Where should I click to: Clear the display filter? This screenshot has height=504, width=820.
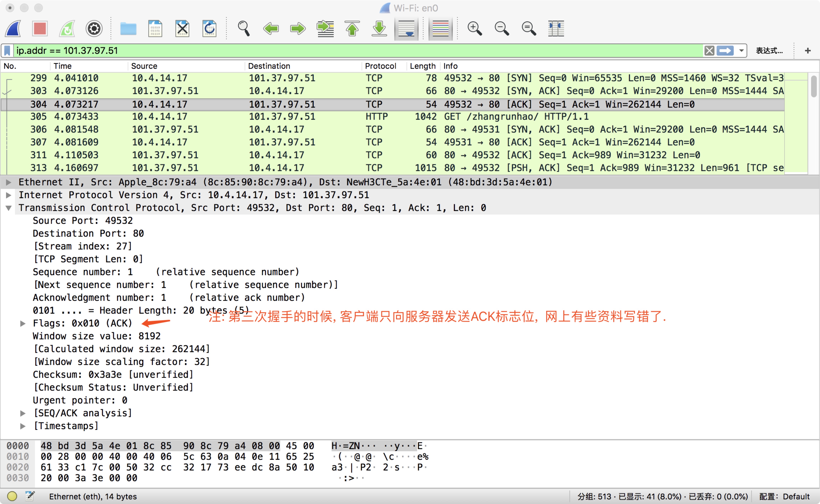(x=709, y=51)
